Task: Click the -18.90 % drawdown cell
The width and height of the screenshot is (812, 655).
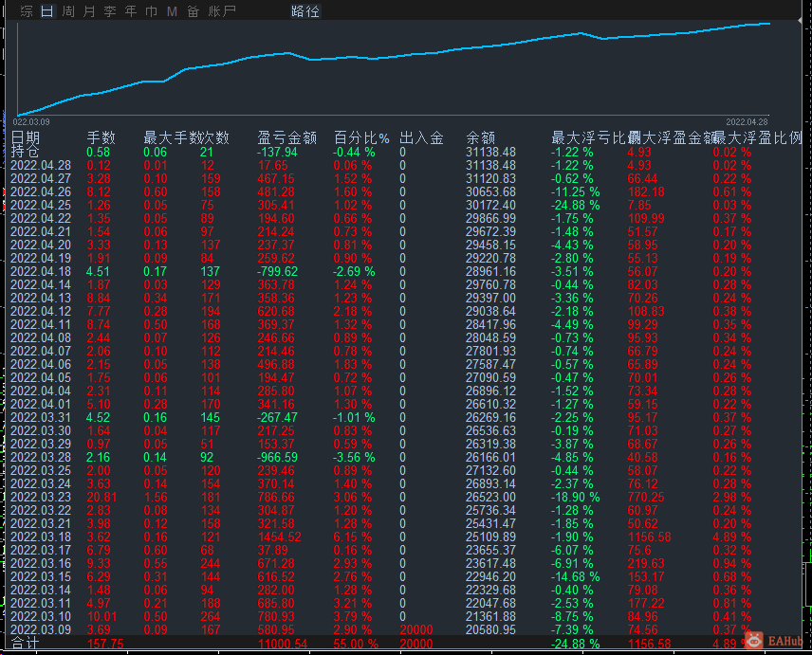Action: (x=575, y=497)
